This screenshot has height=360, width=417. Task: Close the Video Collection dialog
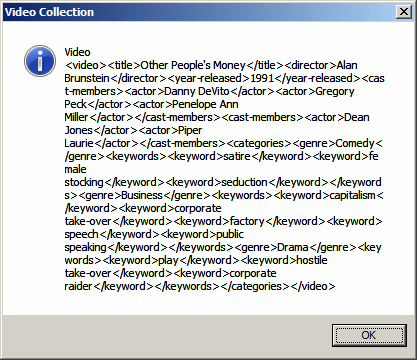403,12
